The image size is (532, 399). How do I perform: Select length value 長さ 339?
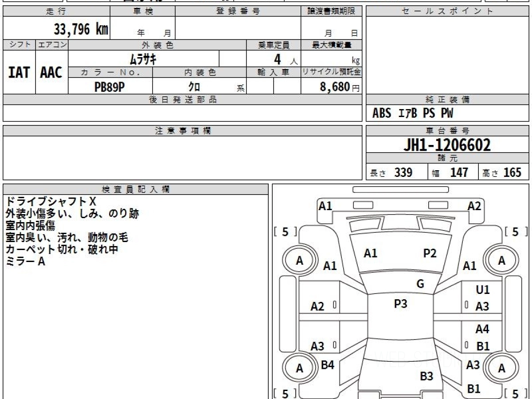coord(391,172)
